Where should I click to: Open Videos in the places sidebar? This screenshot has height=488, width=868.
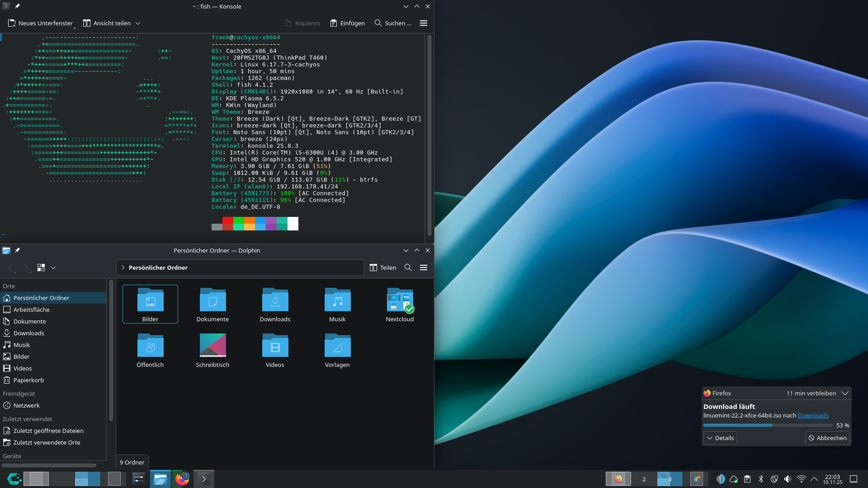point(53,368)
